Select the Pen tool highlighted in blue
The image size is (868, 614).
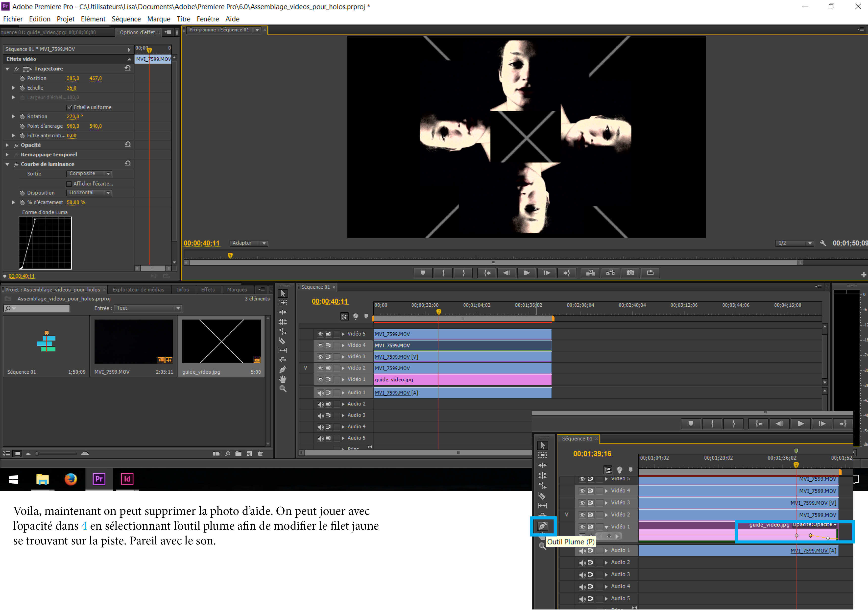point(542,526)
